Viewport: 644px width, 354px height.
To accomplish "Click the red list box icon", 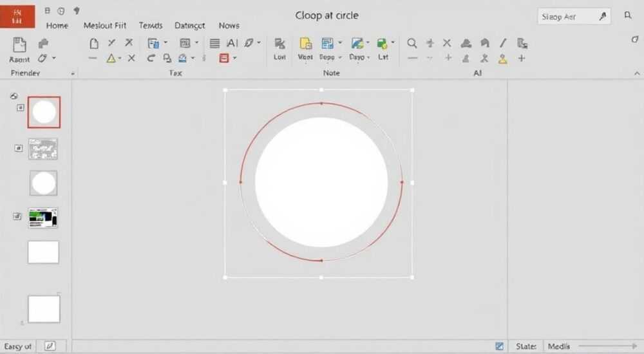I will click(x=224, y=59).
